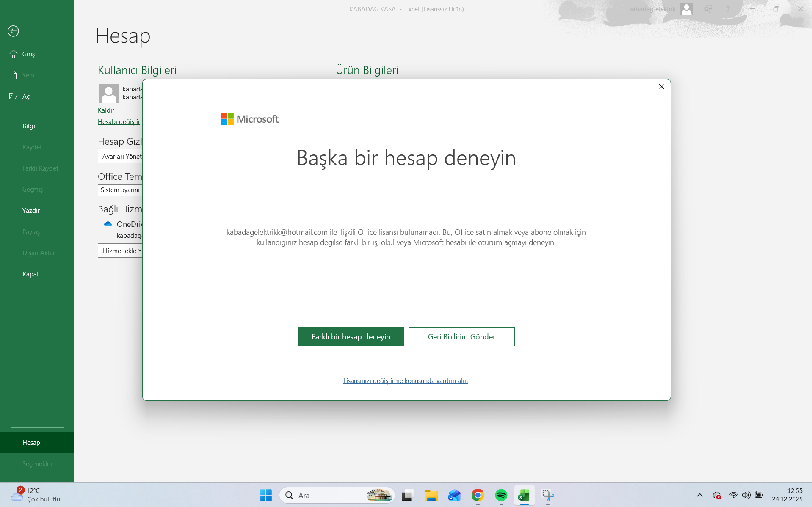Select the Hesap sidebar item
Viewport: 812px width, 507px height.
pyautogui.click(x=37, y=442)
